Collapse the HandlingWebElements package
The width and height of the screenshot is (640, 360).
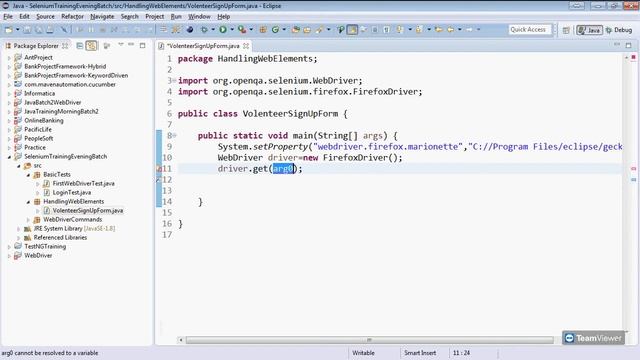[x=28, y=202]
